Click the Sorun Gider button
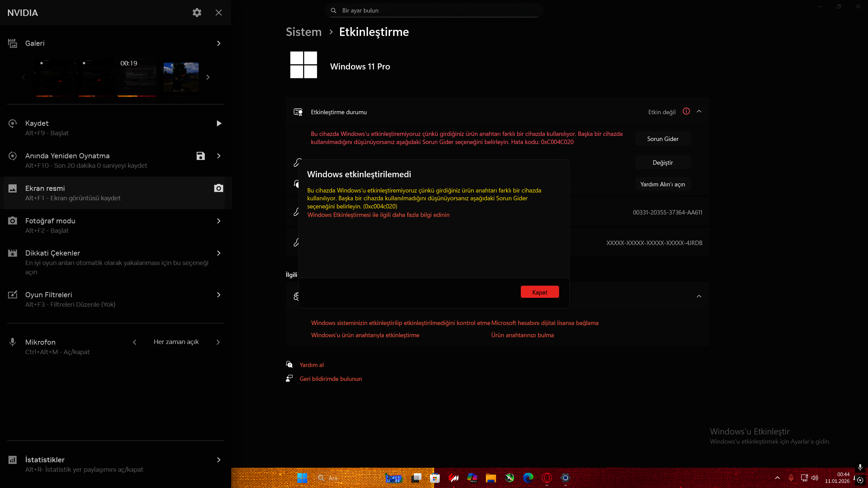The width and height of the screenshot is (868, 488). click(x=663, y=139)
